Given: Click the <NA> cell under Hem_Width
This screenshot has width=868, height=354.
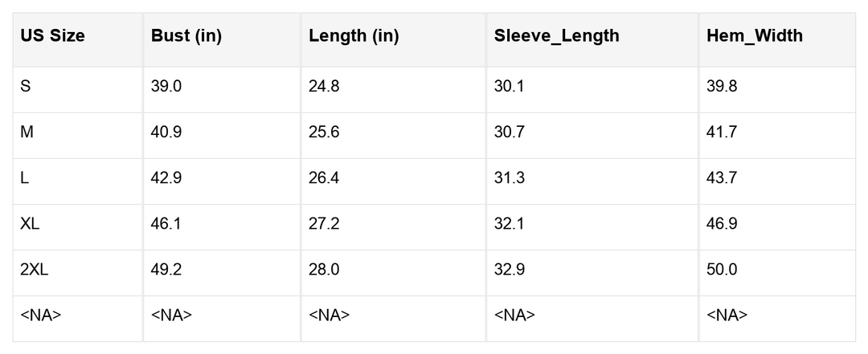Looking at the screenshot, I should [727, 315].
